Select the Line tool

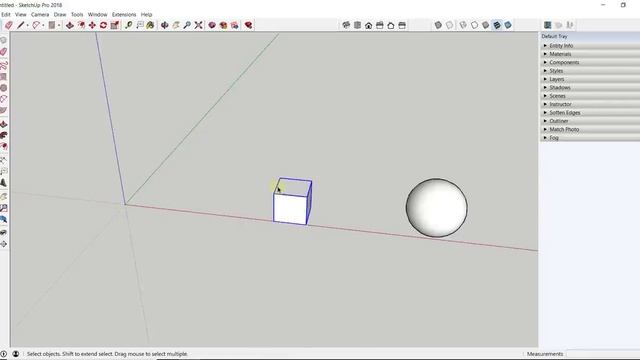click(20, 25)
